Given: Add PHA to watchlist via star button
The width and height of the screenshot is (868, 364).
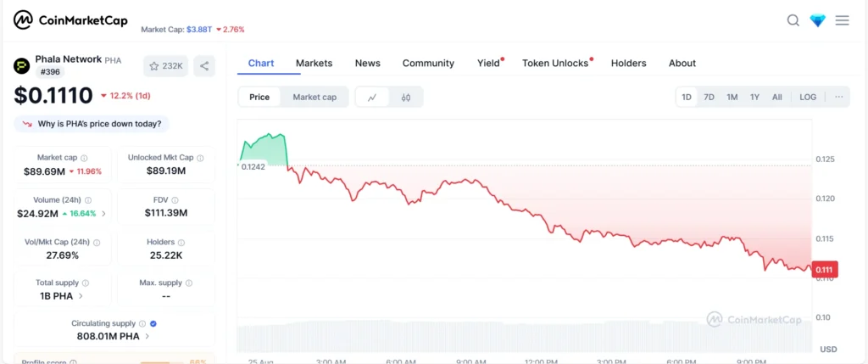Looking at the screenshot, I should point(166,66).
